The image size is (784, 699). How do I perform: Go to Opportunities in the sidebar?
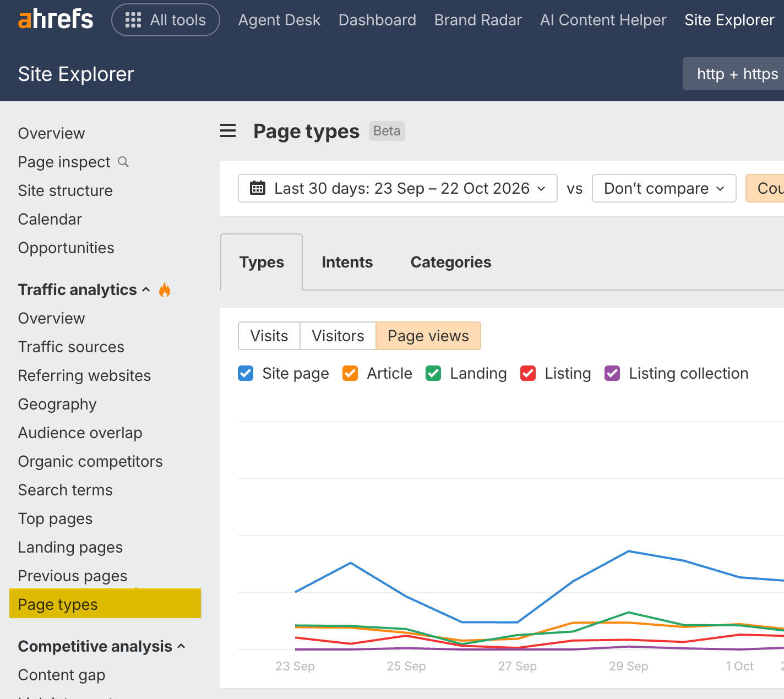[66, 248]
